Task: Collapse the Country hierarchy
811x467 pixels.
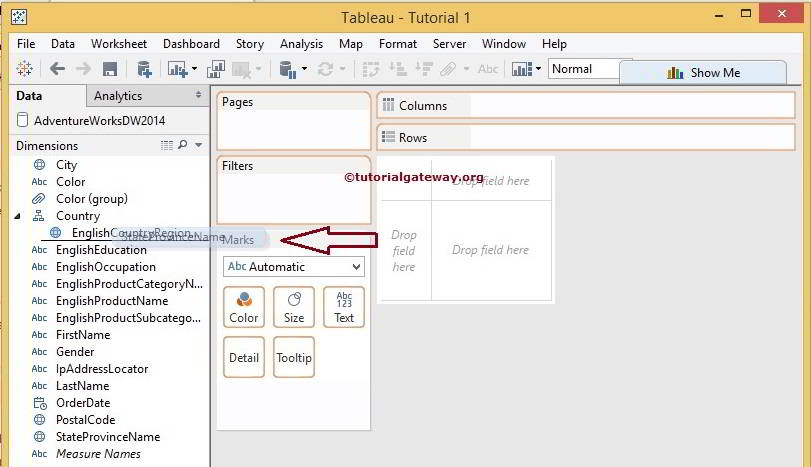Action: 18,216
